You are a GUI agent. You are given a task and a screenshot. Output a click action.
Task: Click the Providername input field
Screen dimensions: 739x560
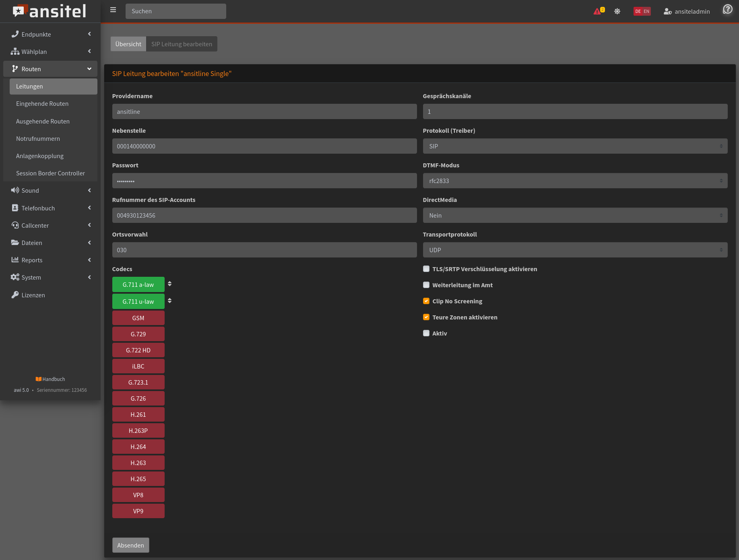(x=264, y=111)
